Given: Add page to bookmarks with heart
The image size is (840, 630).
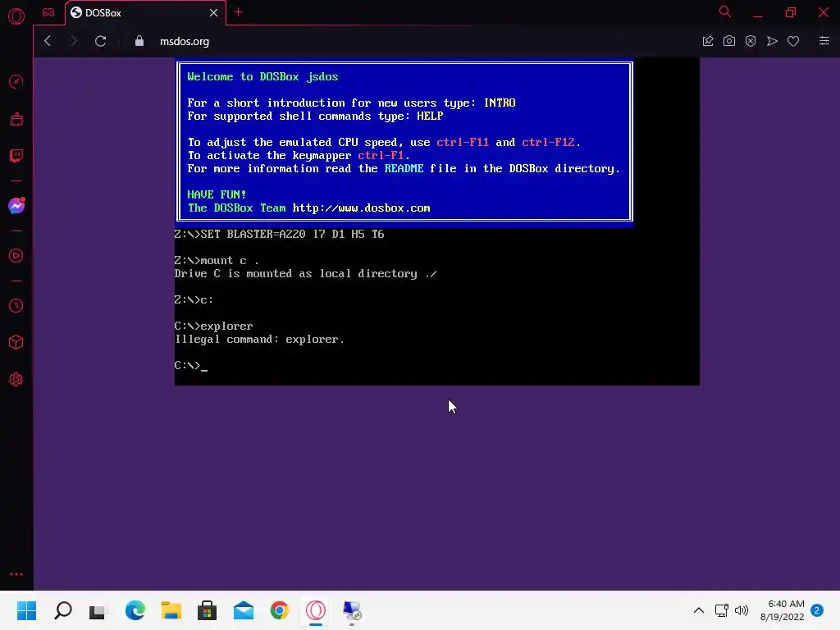Looking at the screenshot, I should pyautogui.click(x=793, y=41).
